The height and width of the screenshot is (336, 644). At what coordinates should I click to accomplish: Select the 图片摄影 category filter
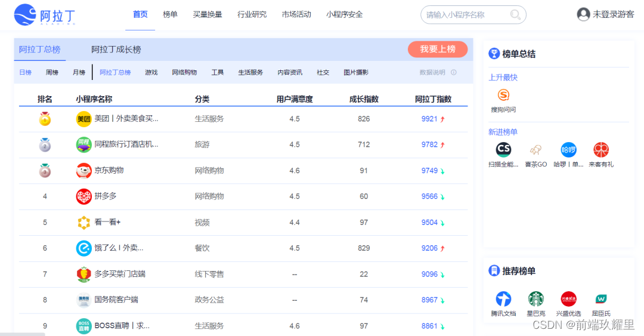pos(356,72)
